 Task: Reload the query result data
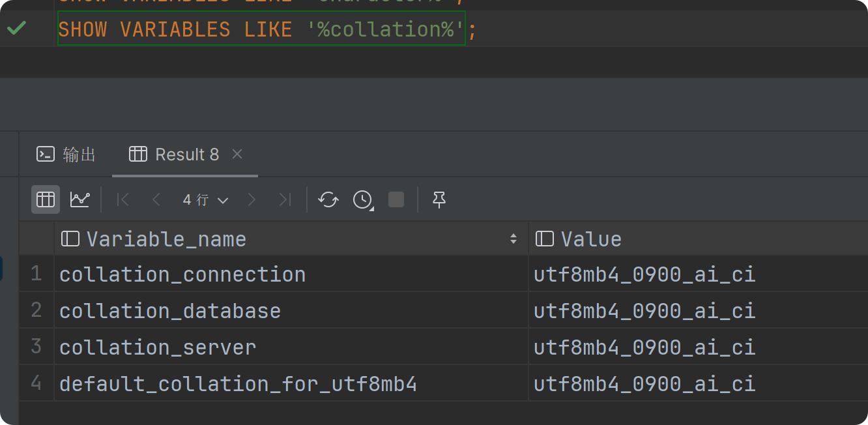coord(328,199)
